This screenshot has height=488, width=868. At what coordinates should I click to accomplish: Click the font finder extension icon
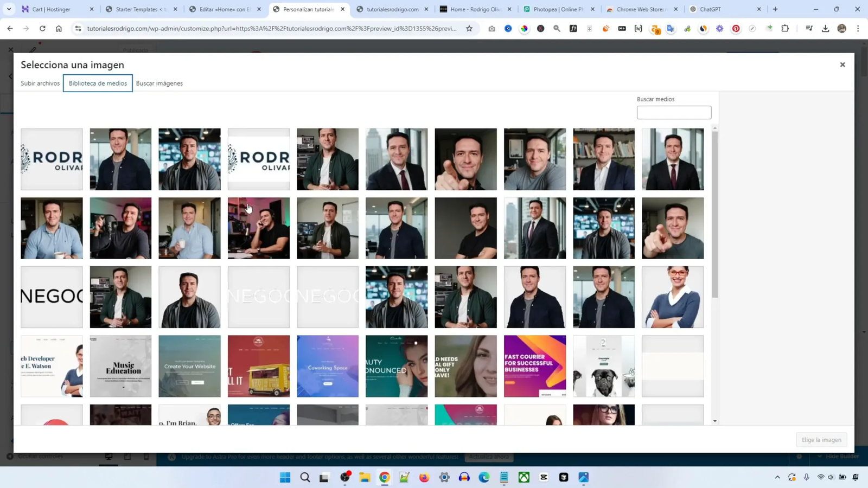[x=573, y=28]
